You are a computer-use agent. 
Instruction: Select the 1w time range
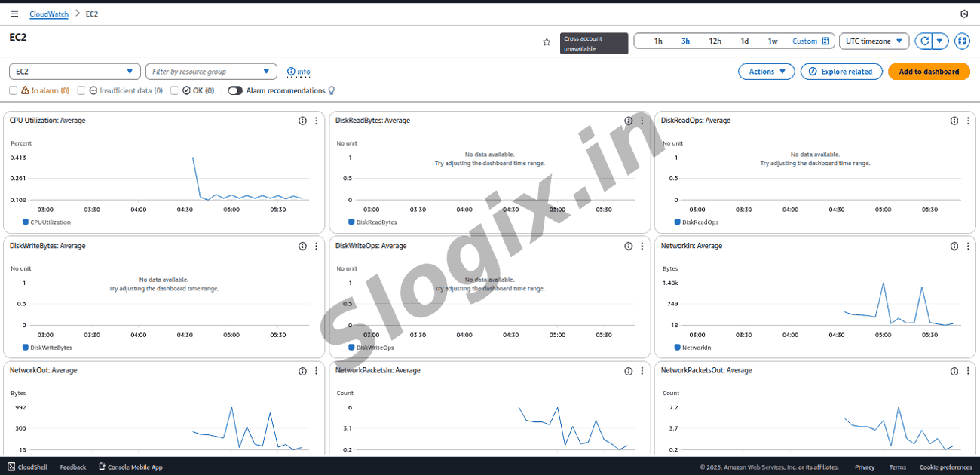coord(773,41)
